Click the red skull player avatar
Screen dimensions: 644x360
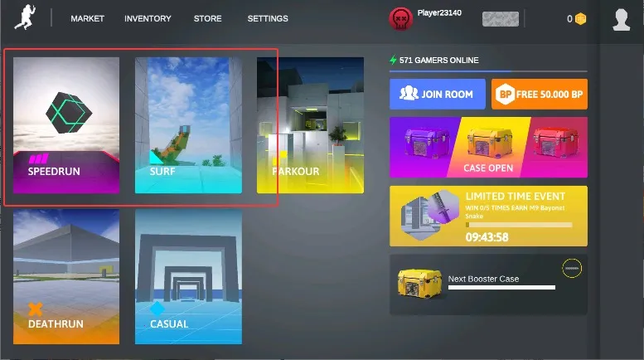click(x=400, y=18)
